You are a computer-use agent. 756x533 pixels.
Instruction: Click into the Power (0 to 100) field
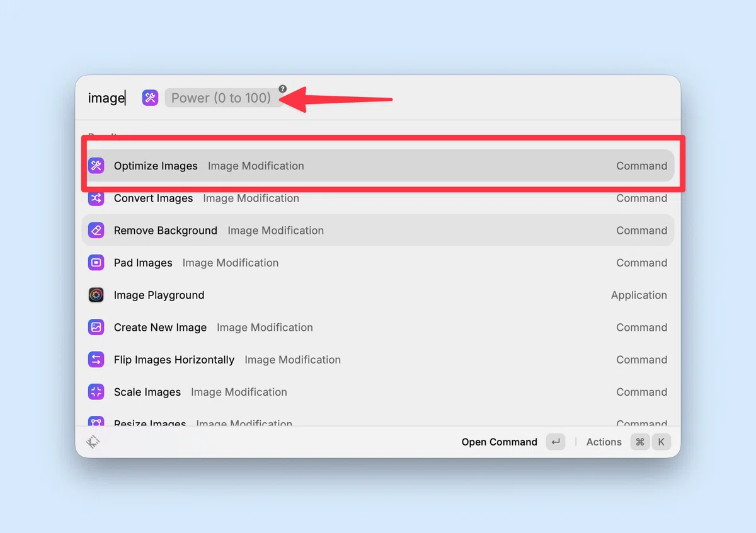tap(224, 98)
